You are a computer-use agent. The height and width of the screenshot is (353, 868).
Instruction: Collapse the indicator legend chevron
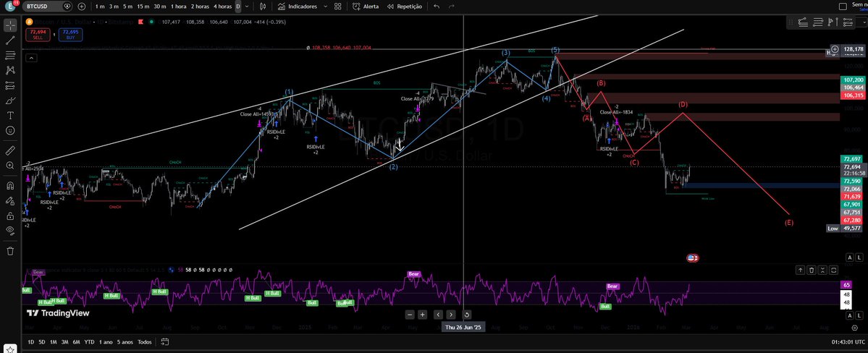coord(31,58)
